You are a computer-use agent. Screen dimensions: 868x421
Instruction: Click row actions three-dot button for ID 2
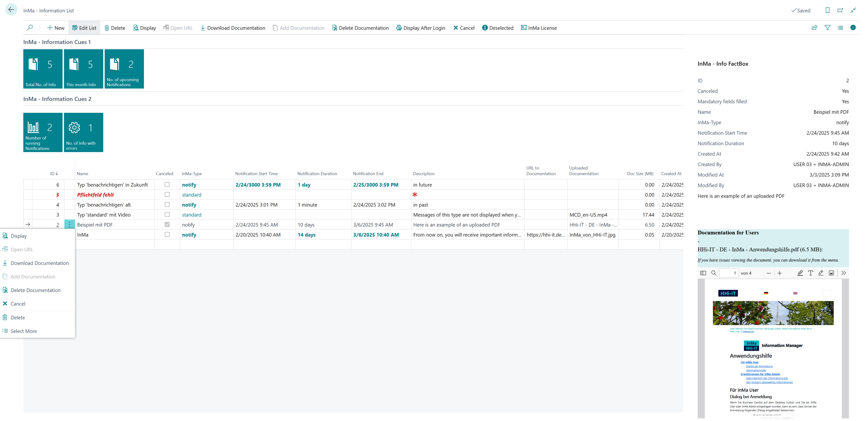[69, 224]
